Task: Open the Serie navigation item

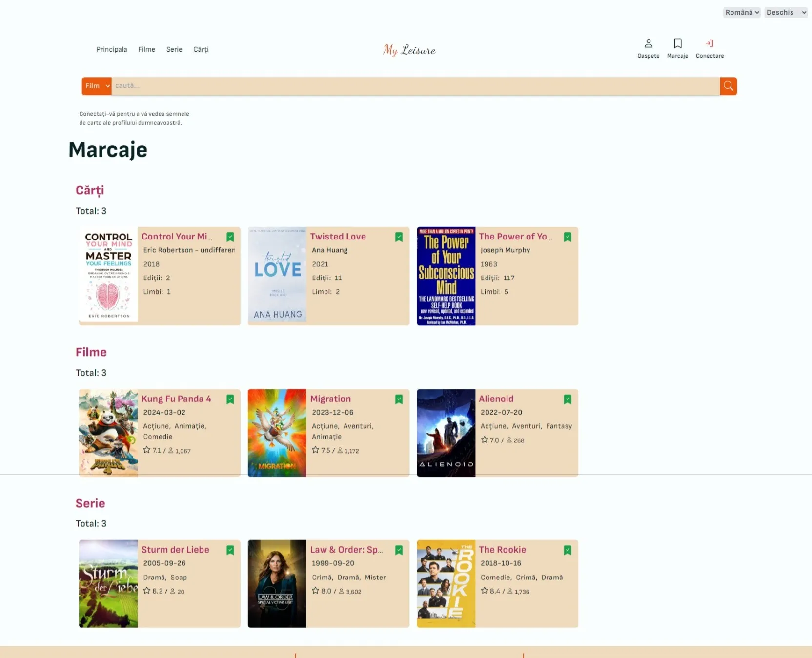Action: [174, 49]
